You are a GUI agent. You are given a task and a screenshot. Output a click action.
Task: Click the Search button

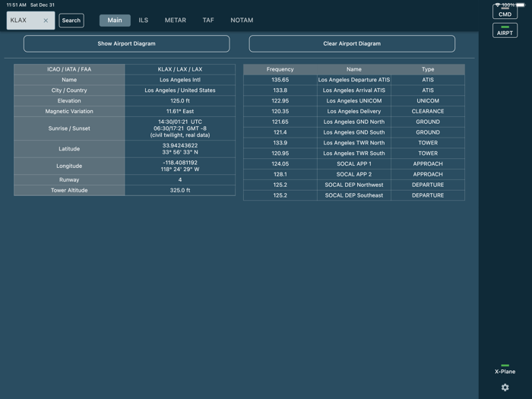coord(71,21)
